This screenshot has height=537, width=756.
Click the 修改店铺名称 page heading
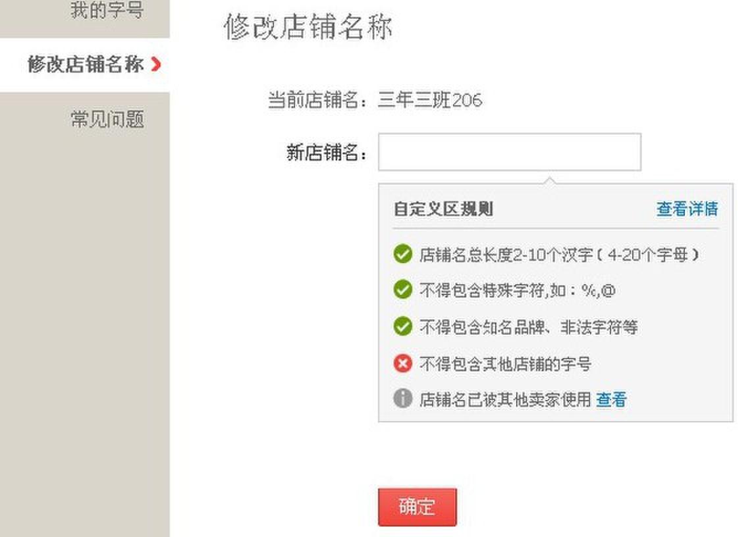coord(308,26)
